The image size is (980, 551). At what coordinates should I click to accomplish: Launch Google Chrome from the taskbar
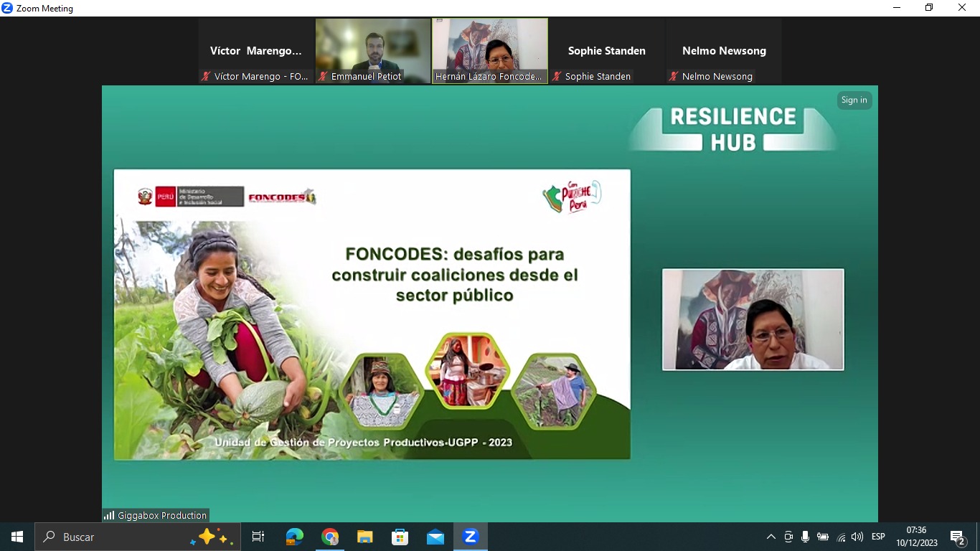point(330,537)
